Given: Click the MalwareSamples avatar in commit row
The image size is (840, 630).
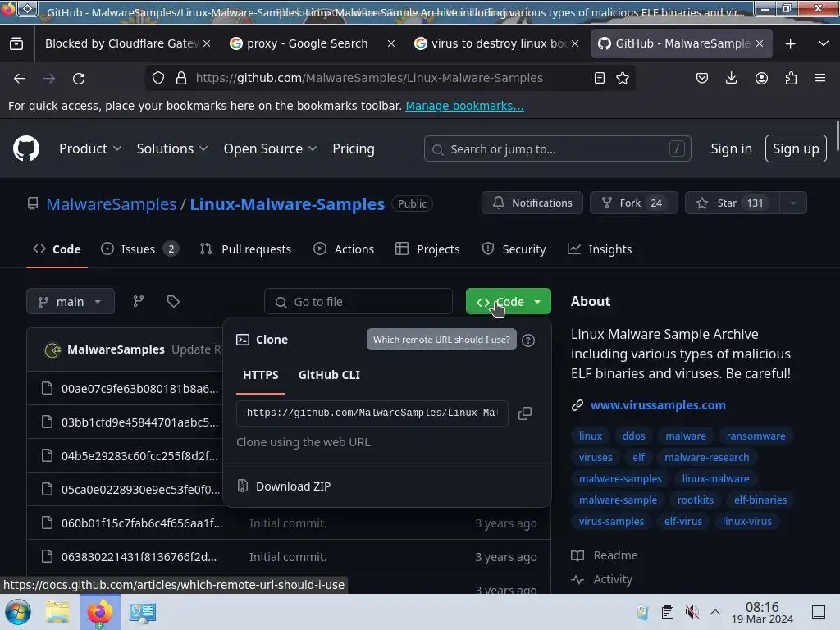Looking at the screenshot, I should click(x=52, y=349).
